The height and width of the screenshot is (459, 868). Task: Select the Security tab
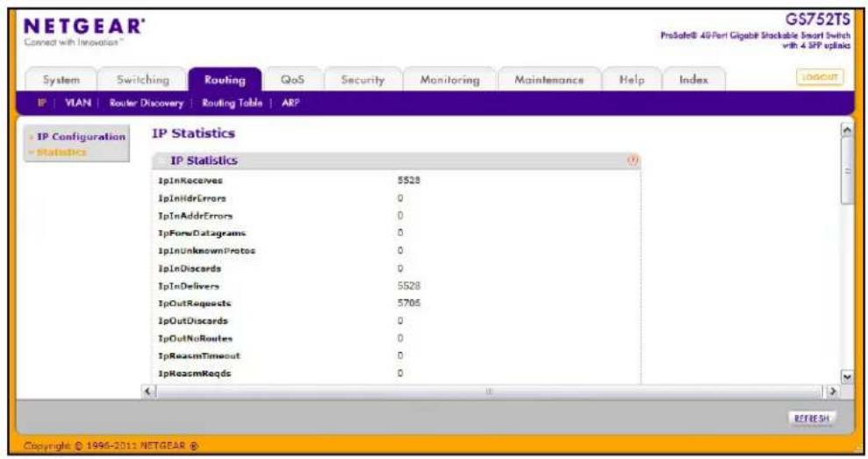click(x=362, y=80)
